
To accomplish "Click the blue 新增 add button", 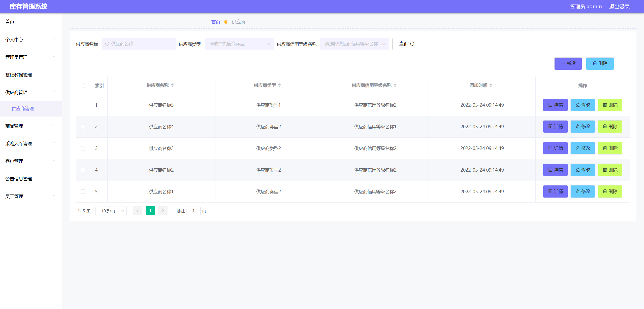I will pos(568,63).
